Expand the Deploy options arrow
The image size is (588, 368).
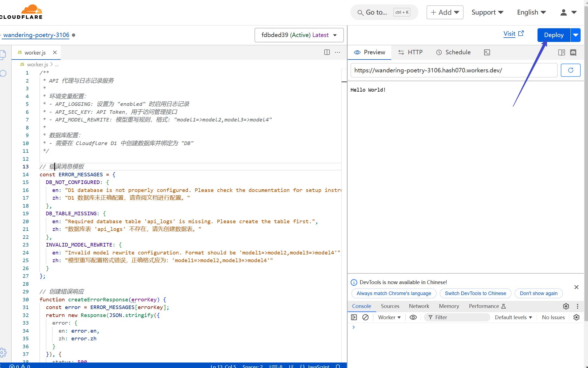pyautogui.click(x=576, y=35)
